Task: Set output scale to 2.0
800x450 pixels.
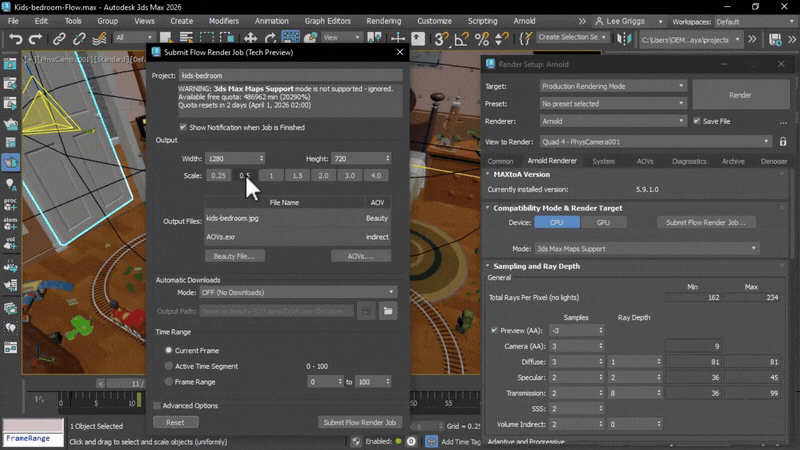Action: tap(323, 176)
